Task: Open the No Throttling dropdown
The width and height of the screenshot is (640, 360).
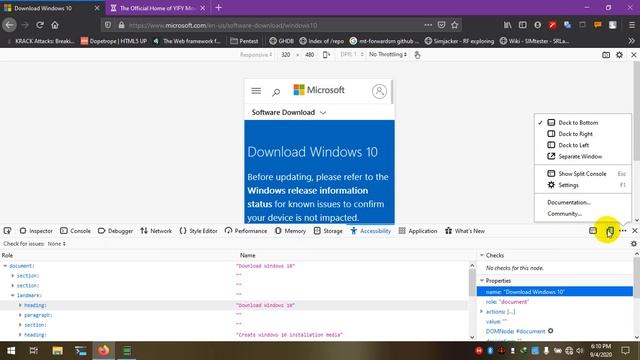Action: tap(388, 55)
